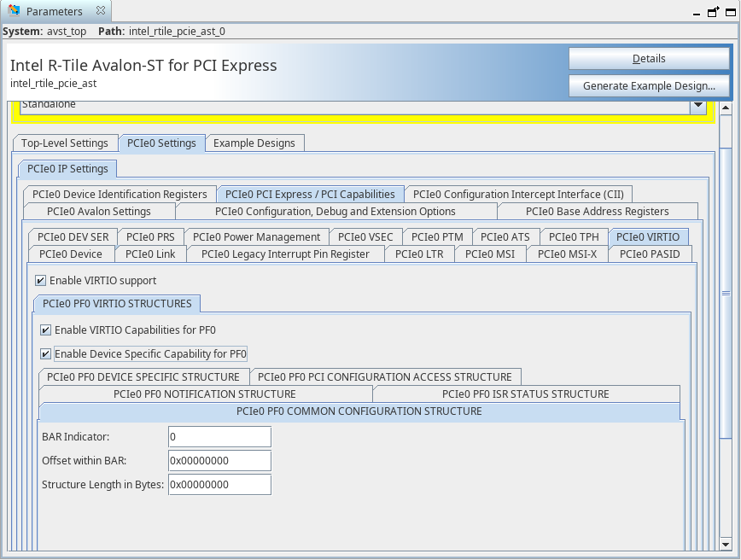
Task: Open the PCIe0 TPH tab
Action: pyautogui.click(x=574, y=236)
